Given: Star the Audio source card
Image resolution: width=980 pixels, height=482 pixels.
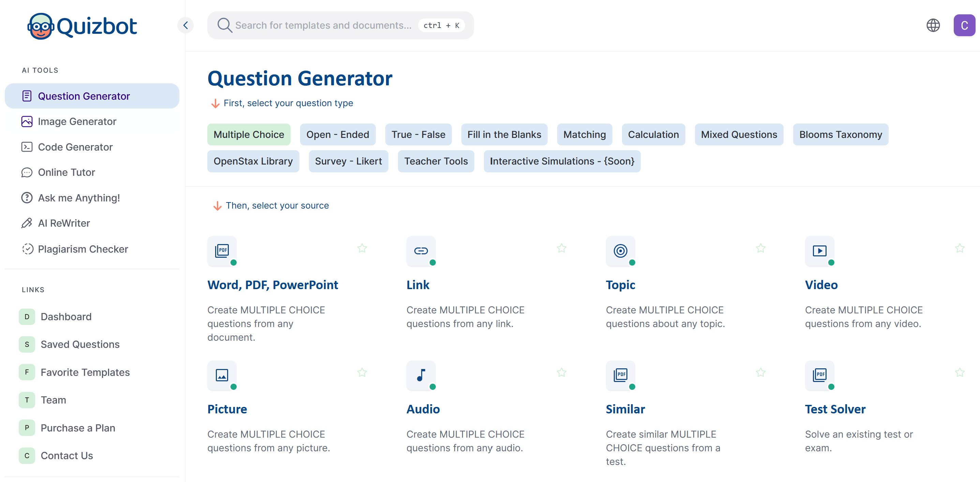Looking at the screenshot, I should click(x=561, y=372).
